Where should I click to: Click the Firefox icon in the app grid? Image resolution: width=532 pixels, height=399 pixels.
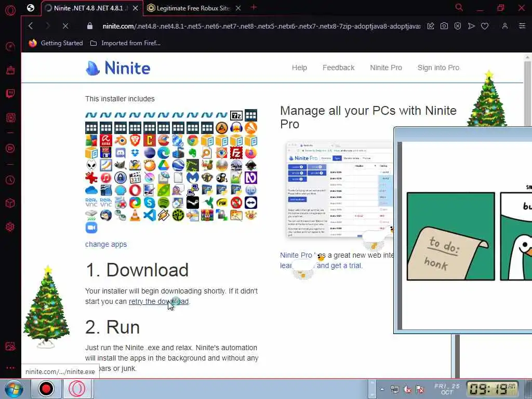click(x=251, y=153)
